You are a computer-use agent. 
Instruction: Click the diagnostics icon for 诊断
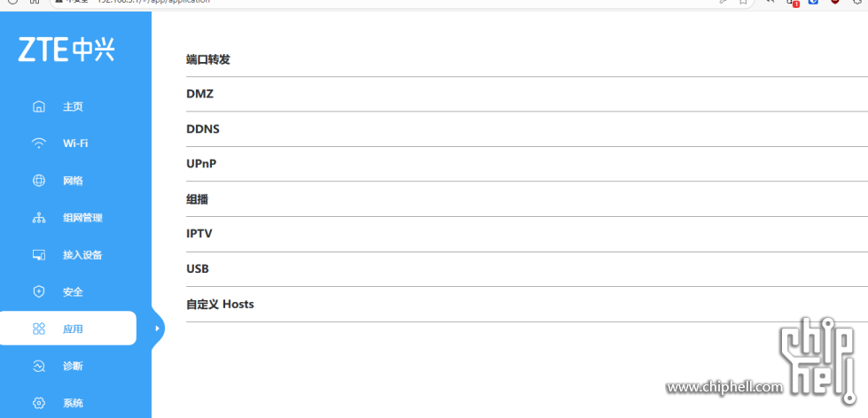(x=39, y=366)
